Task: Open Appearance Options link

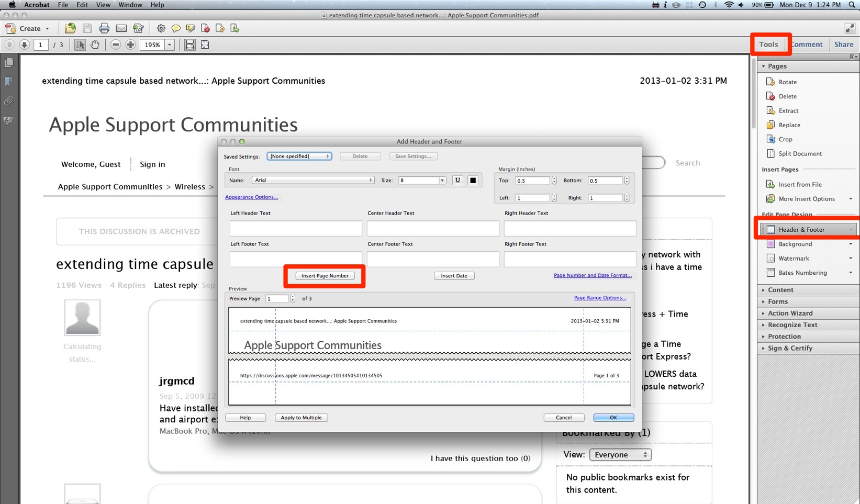Action: pos(251,197)
